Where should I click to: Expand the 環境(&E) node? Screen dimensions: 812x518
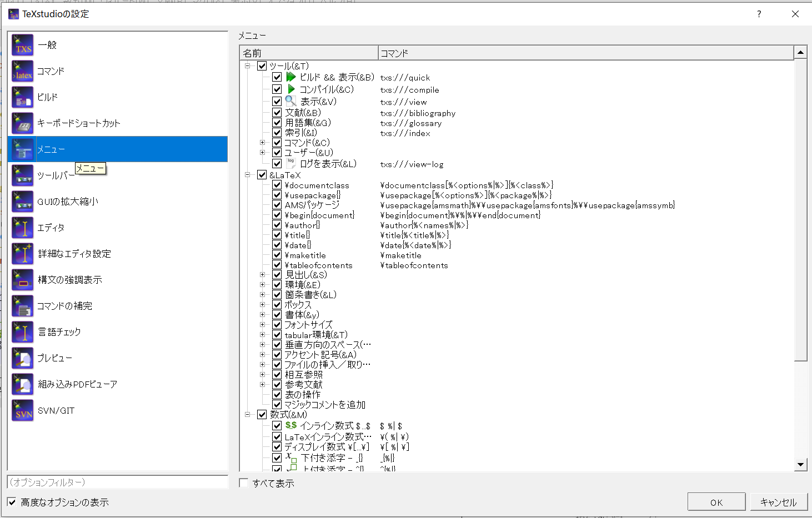pyautogui.click(x=263, y=285)
